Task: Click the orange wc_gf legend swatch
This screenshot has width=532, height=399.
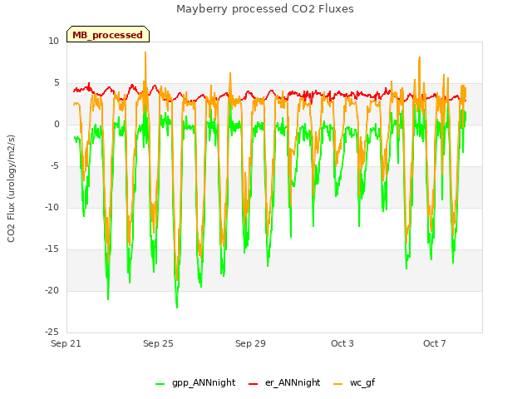Action: [338, 384]
